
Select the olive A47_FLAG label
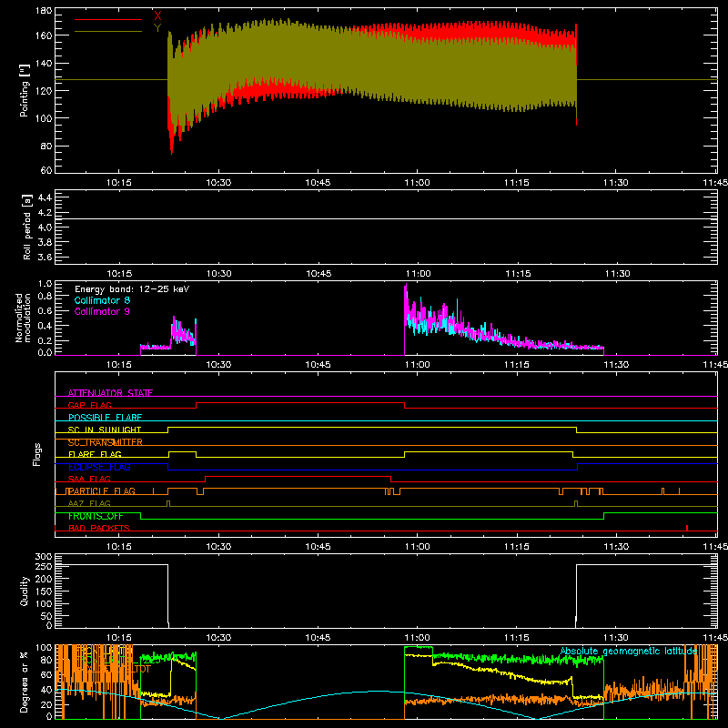[89, 503]
